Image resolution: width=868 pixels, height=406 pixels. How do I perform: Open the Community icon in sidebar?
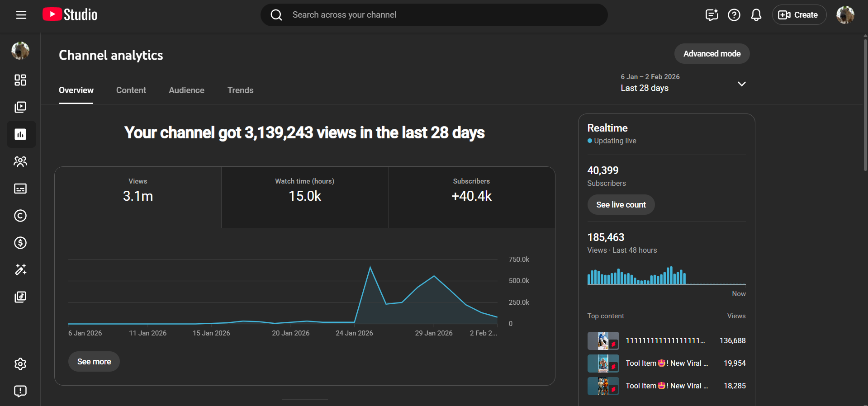click(x=20, y=161)
